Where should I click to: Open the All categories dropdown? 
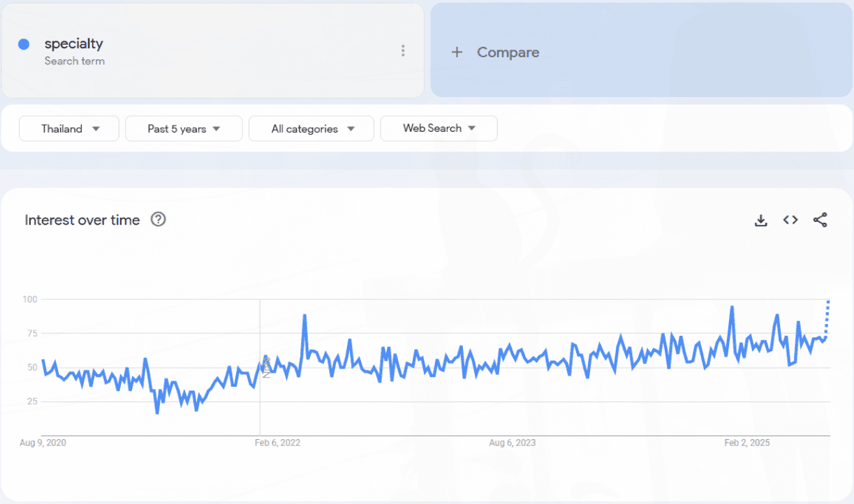pyautogui.click(x=311, y=128)
